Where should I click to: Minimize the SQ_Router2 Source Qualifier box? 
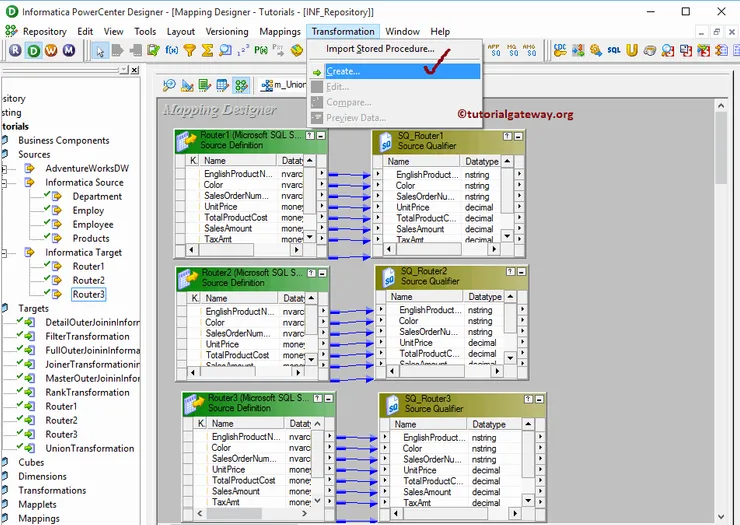tap(521, 272)
